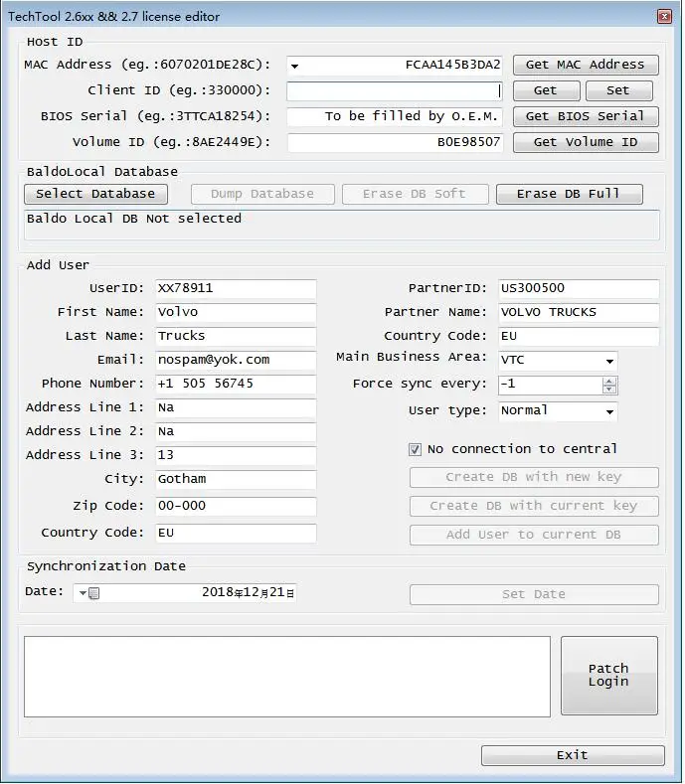The image size is (685, 784).
Task: Click the Address Line 3 field with 13
Action: 236,455
